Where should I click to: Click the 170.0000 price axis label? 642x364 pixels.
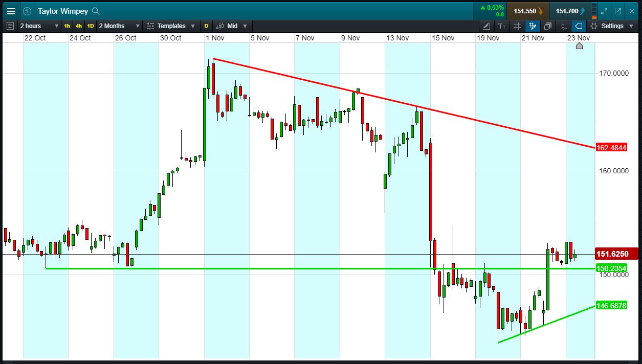pos(613,74)
